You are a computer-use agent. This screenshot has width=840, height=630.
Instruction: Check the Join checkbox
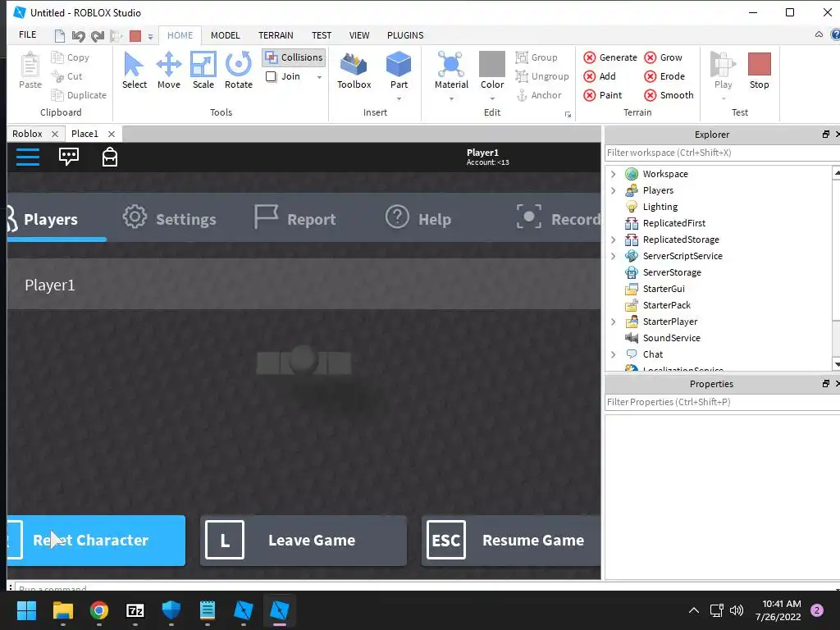(271, 76)
